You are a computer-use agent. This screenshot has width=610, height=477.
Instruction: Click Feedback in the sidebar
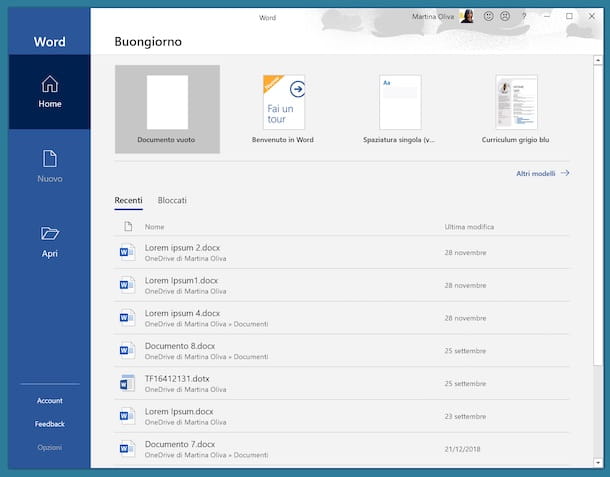(49, 423)
